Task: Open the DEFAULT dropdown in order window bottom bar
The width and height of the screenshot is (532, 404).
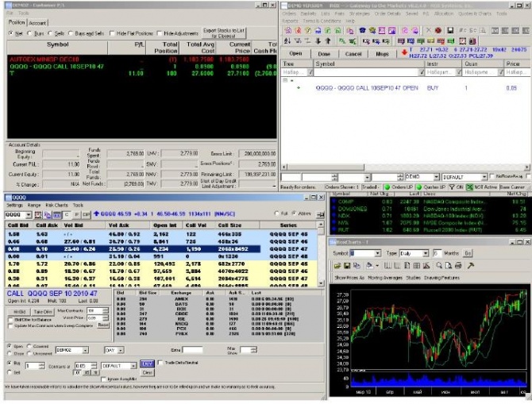Action: tap(484, 177)
